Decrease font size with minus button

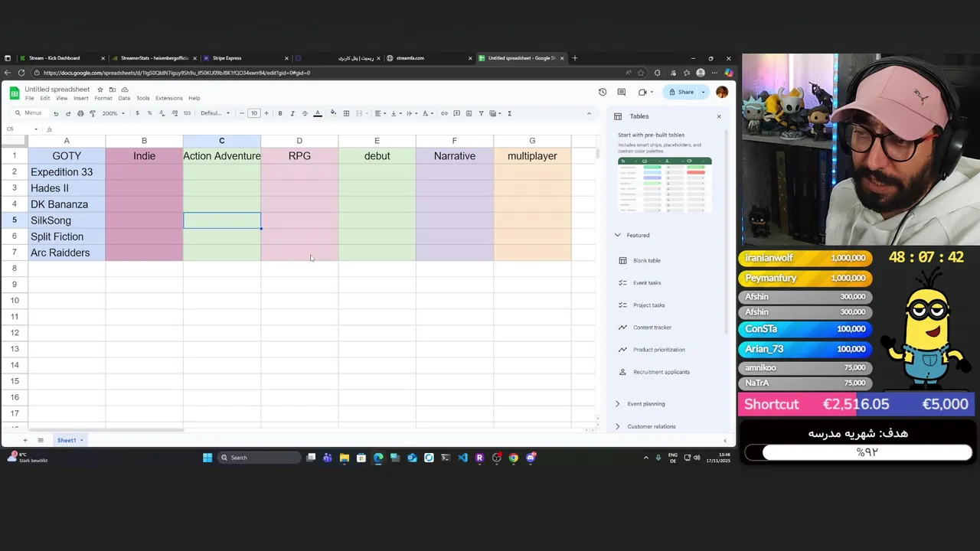[x=242, y=113]
